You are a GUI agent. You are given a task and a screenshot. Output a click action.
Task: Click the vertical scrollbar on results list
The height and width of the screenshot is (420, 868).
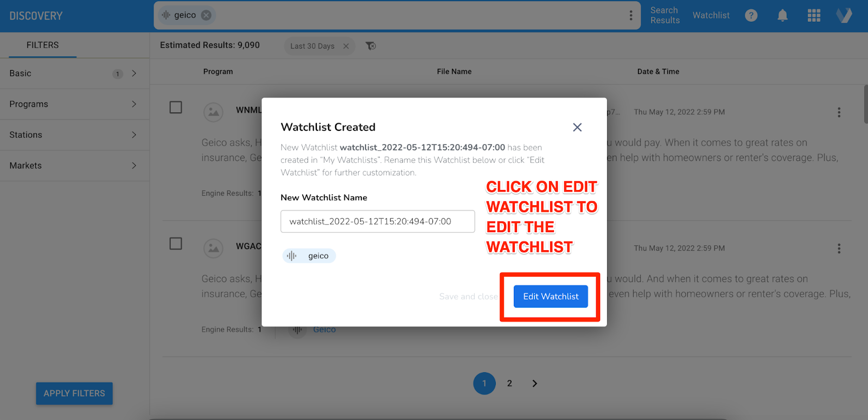866,104
